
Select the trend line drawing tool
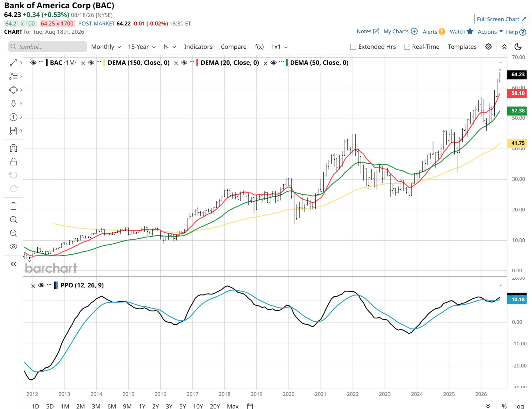pyautogui.click(x=13, y=63)
